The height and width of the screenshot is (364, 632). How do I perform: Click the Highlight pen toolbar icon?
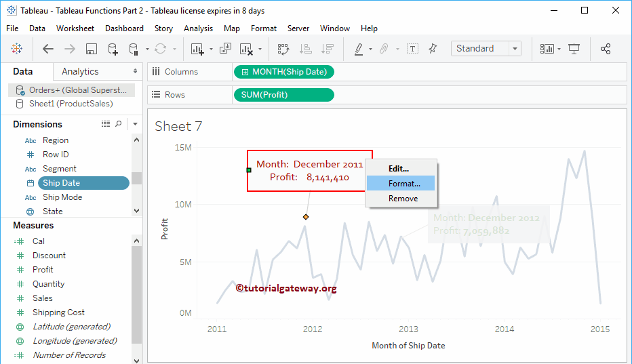[358, 49]
